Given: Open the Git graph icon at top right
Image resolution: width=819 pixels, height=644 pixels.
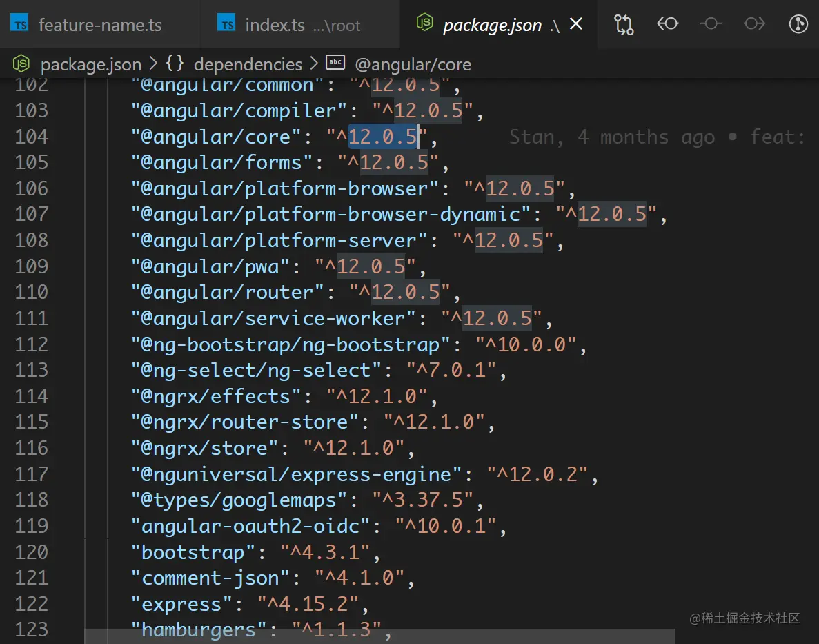Looking at the screenshot, I should click(x=798, y=24).
